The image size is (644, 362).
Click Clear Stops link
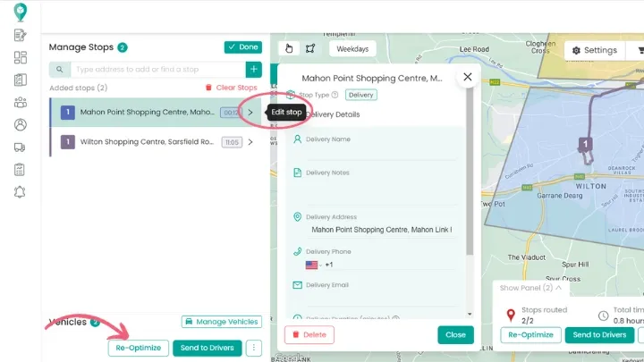coord(232,88)
